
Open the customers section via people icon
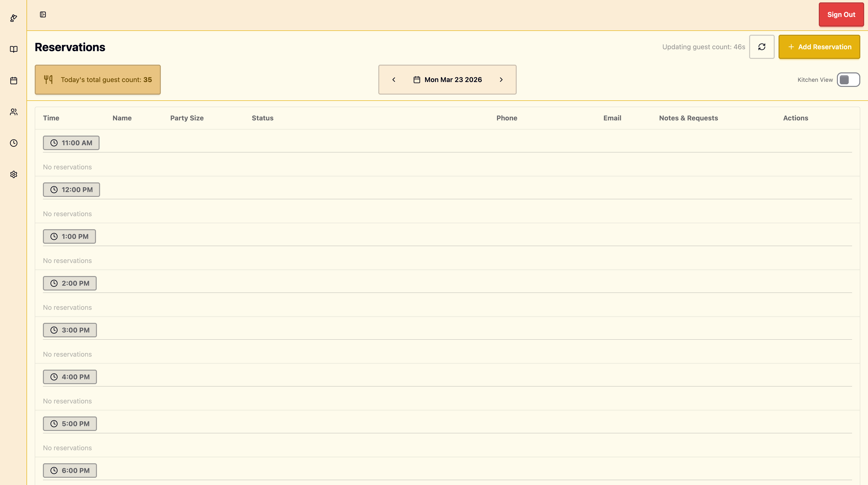14,112
